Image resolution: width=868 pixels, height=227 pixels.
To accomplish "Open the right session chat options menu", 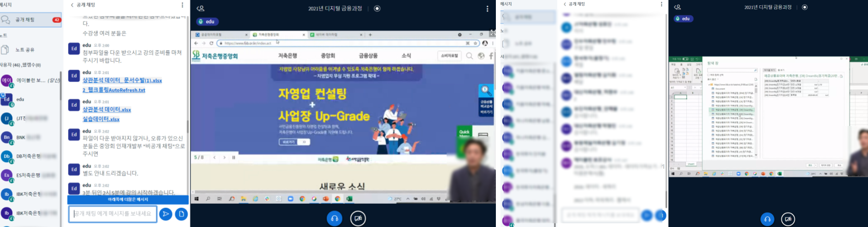I will pyautogui.click(x=661, y=4).
